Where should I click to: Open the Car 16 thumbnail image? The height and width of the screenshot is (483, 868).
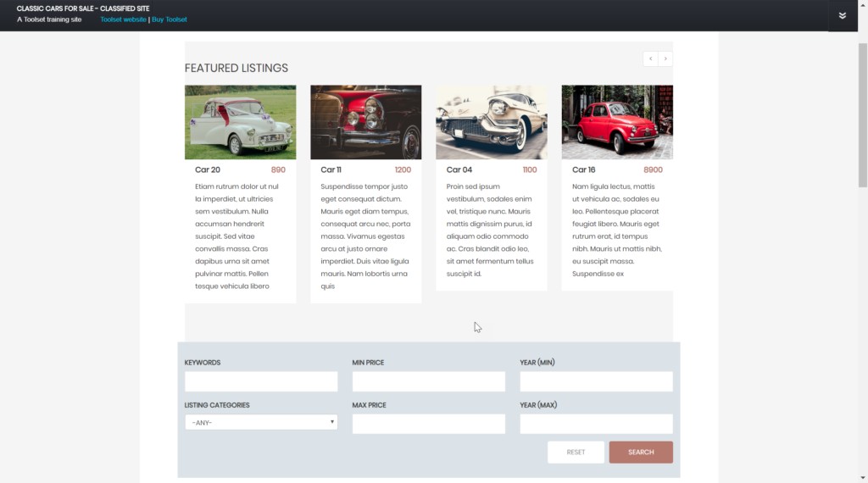click(617, 122)
